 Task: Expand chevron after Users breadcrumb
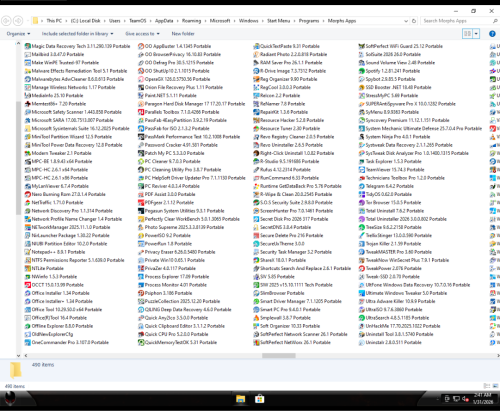coord(125,21)
